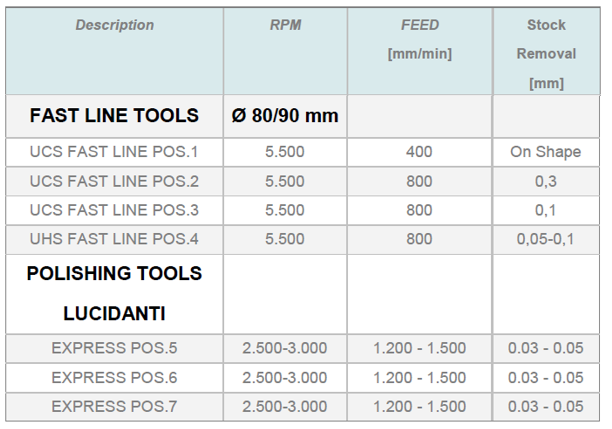The height and width of the screenshot is (429, 612).
Task: Click RPM value 5.500 for POS.1
Action: pyautogui.click(x=285, y=152)
